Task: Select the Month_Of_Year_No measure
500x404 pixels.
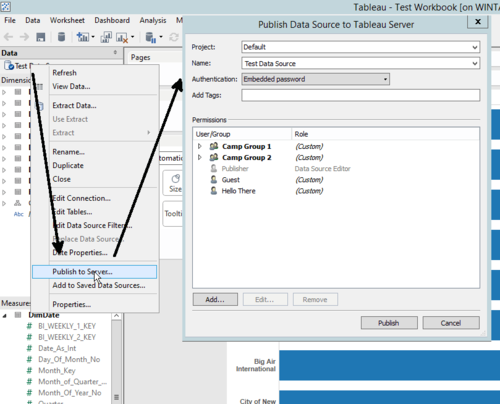Action: click(x=70, y=393)
